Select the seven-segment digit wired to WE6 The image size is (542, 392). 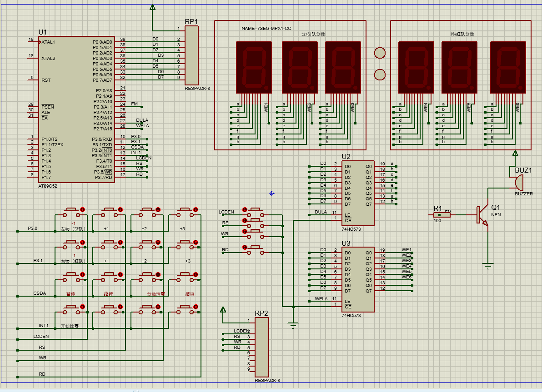(x=508, y=67)
